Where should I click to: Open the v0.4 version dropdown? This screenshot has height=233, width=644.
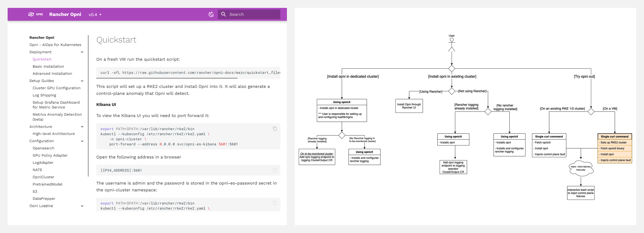click(95, 14)
